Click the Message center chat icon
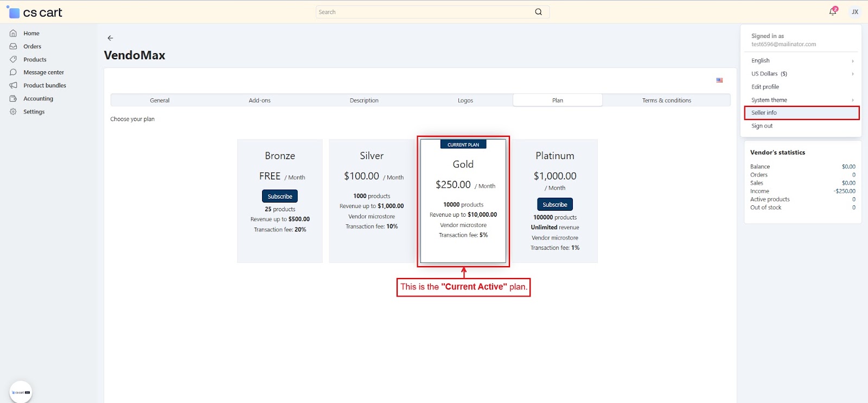 point(13,72)
